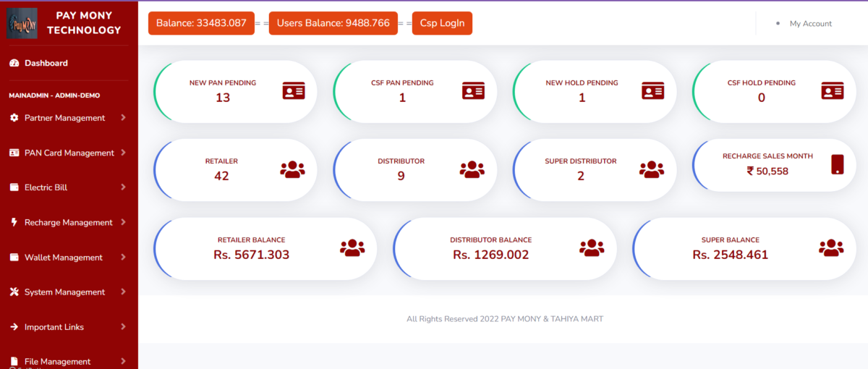This screenshot has height=369, width=868.
Task: Click users icon in Distributor Balance card
Action: [592, 247]
